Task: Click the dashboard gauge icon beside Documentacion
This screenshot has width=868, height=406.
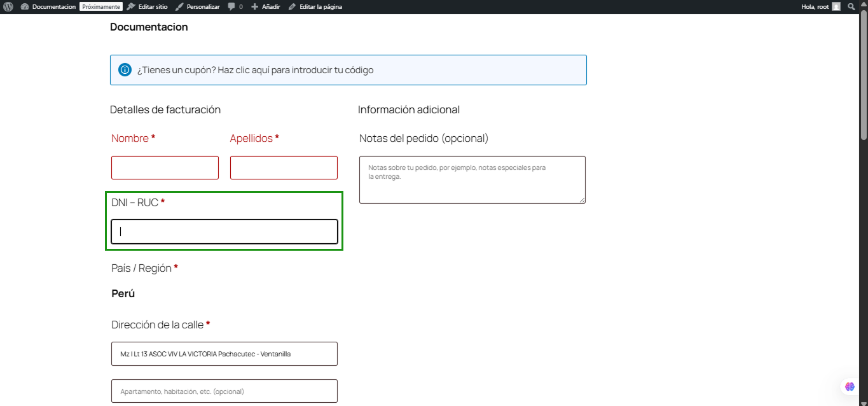Action: click(x=25, y=6)
